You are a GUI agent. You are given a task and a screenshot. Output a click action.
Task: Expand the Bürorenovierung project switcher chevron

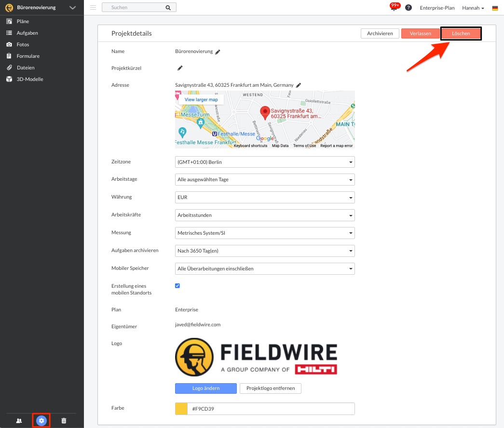click(73, 7)
